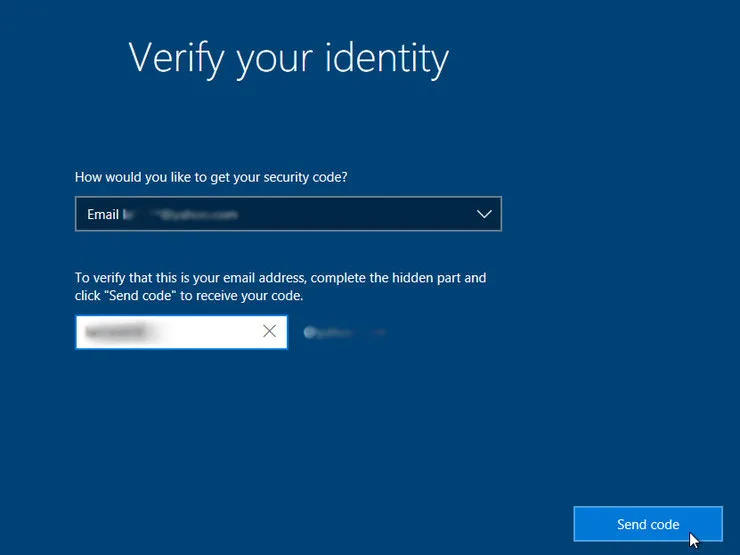This screenshot has width=740, height=555.
Task: Expand the chevron arrow of the Email dropdown
Action: click(484, 214)
